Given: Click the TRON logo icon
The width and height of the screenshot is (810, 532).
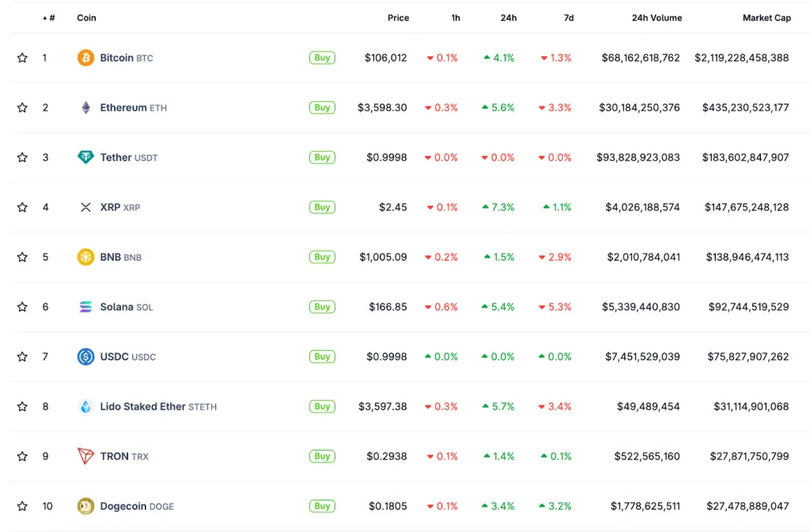Looking at the screenshot, I should tap(85, 456).
